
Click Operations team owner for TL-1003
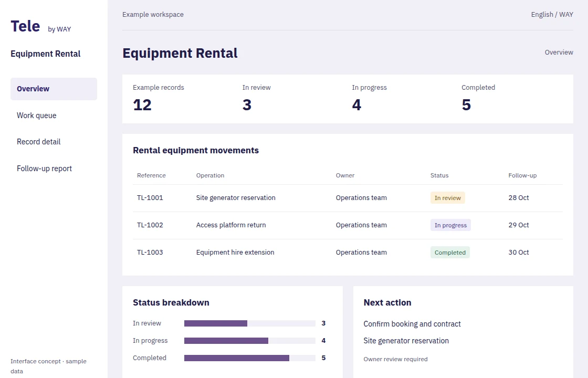[361, 253]
